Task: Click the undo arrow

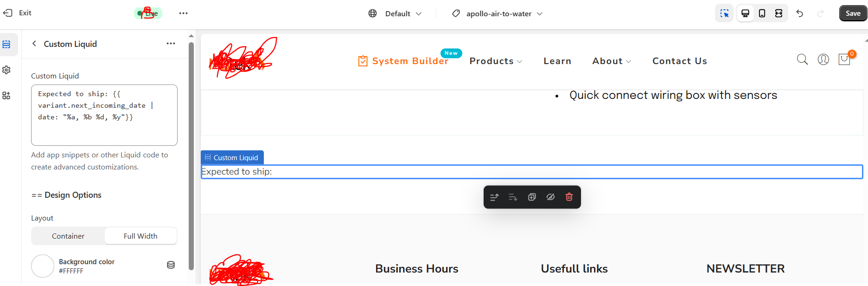Action: click(800, 13)
